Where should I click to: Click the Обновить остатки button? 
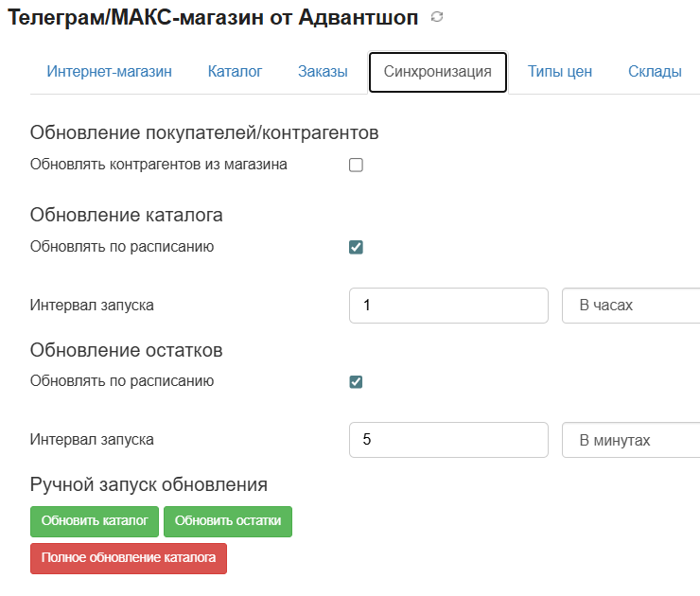(228, 521)
